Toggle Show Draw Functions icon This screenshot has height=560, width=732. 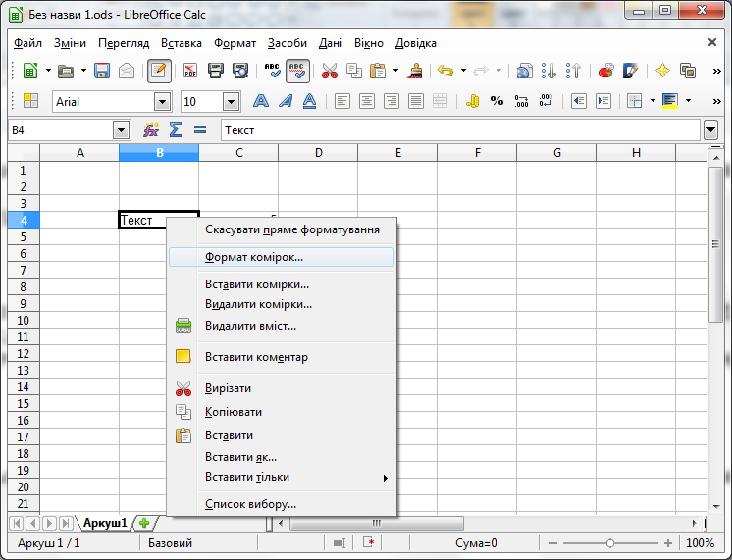tap(630, 71)
